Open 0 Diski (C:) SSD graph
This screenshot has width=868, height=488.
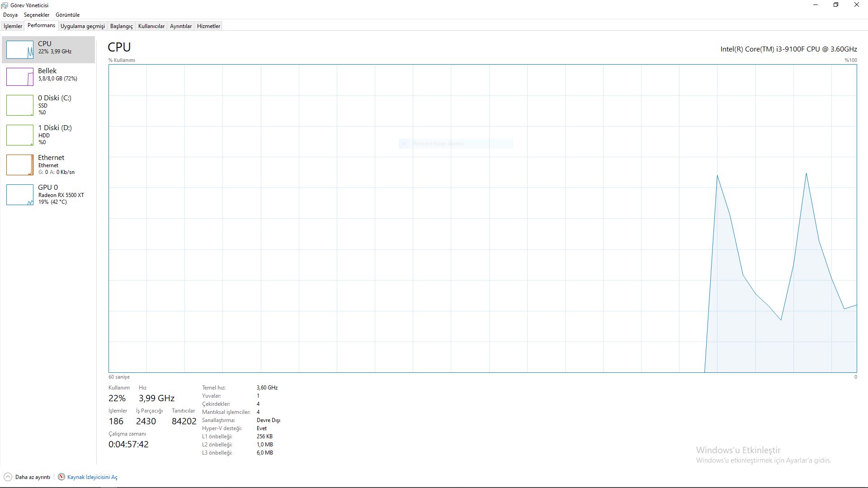[x=19, y=105]
